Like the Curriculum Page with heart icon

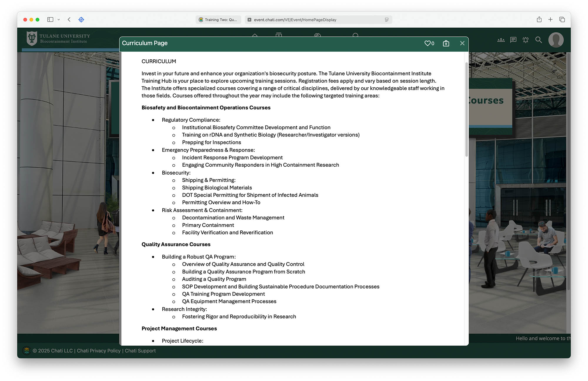(427, 43)
